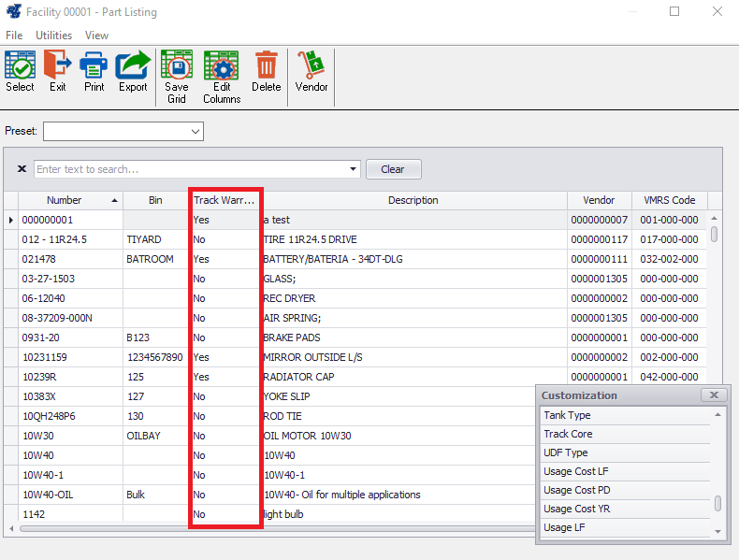Select Track Core in Customization list
Viewport: 739px width, 560px height.
point(568,434)
